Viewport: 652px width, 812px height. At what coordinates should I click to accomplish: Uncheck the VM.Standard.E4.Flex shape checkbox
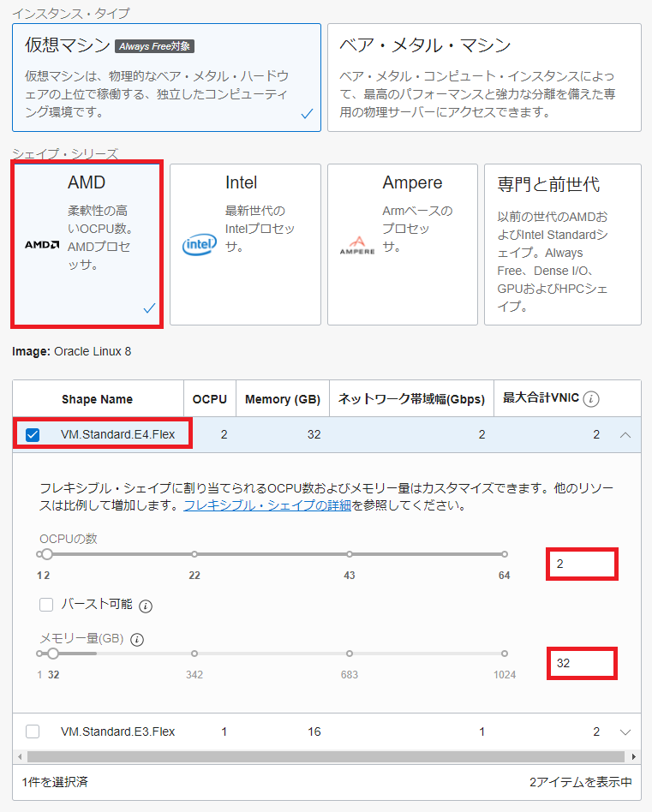[33, 435]
